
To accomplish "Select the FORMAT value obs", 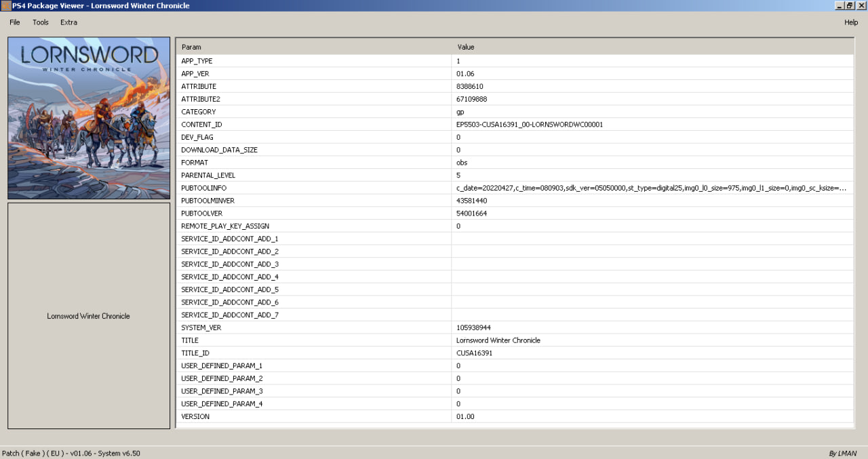I will [x=462, y=163].
